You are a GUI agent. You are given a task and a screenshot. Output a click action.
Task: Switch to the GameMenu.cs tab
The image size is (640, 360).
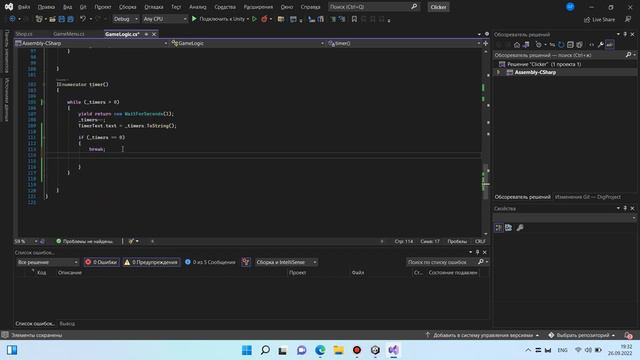pos(69,34)
